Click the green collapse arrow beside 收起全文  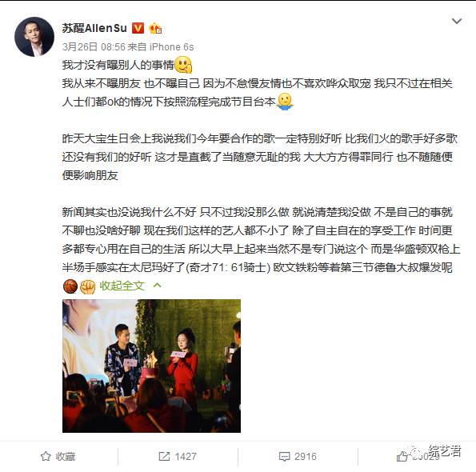(x=158, y=285)
